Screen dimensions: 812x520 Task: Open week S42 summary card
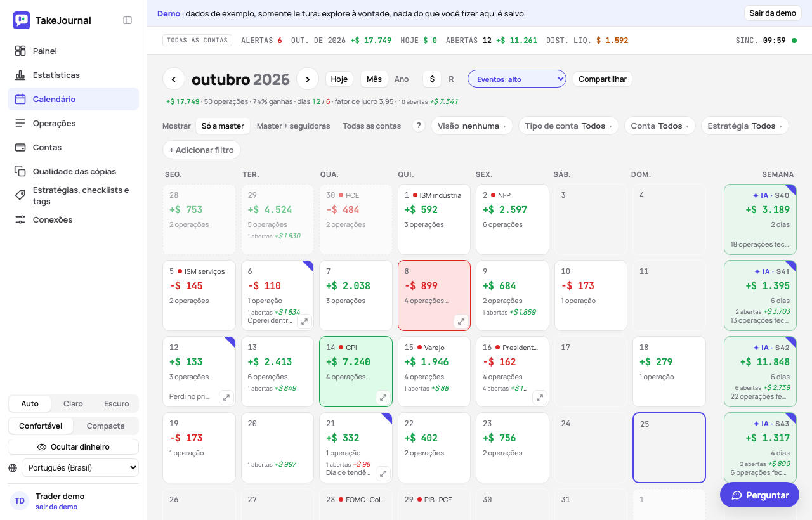(760, 372)
